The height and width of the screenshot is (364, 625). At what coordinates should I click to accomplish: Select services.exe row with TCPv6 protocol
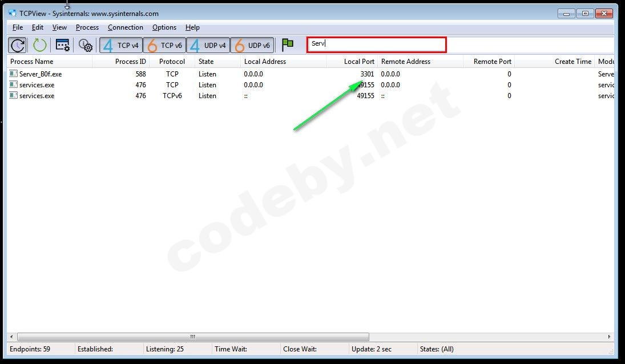[311, 96]
